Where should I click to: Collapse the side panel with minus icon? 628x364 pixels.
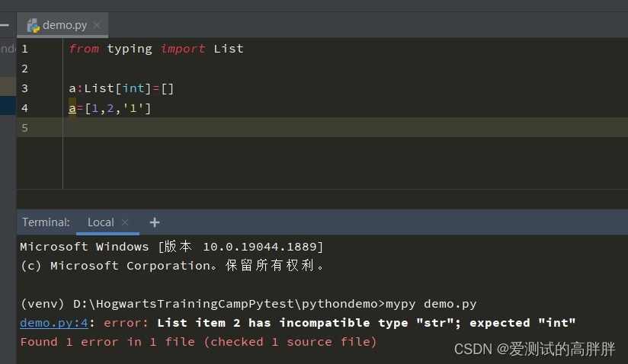[5, 25]
